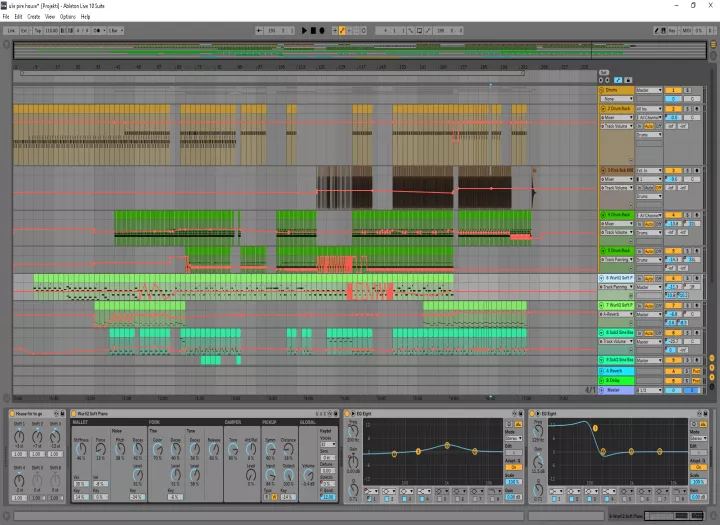Click the Play button in transport
Viewport: 720px width, 525px height.
coord(304,31)
